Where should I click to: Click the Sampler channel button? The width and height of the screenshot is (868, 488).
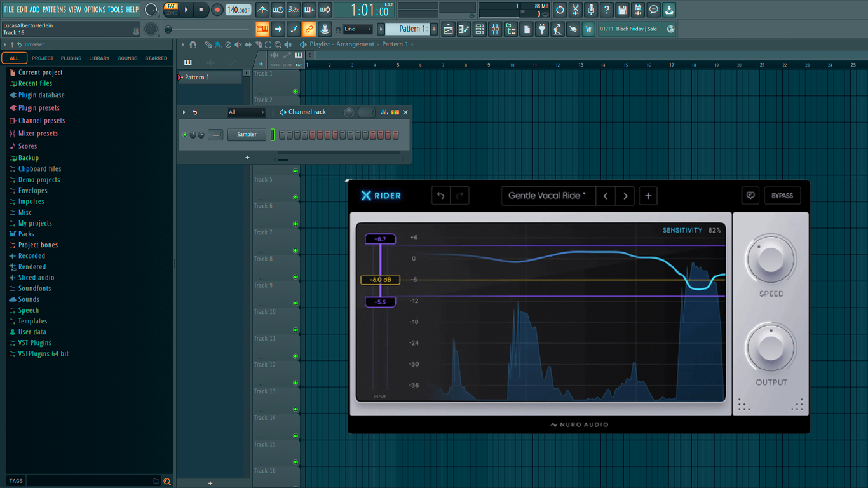pos(247,135)
